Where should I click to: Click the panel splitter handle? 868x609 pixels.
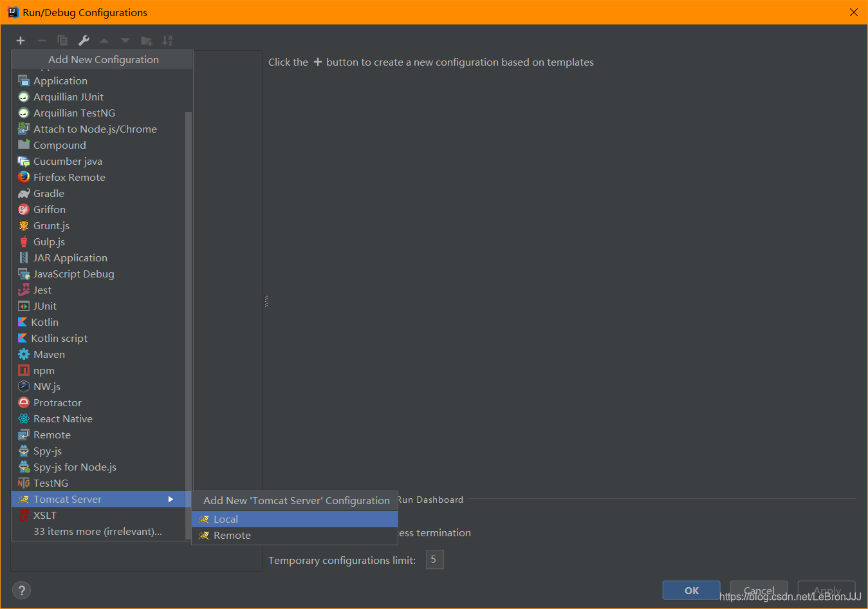tap(266, 301)
